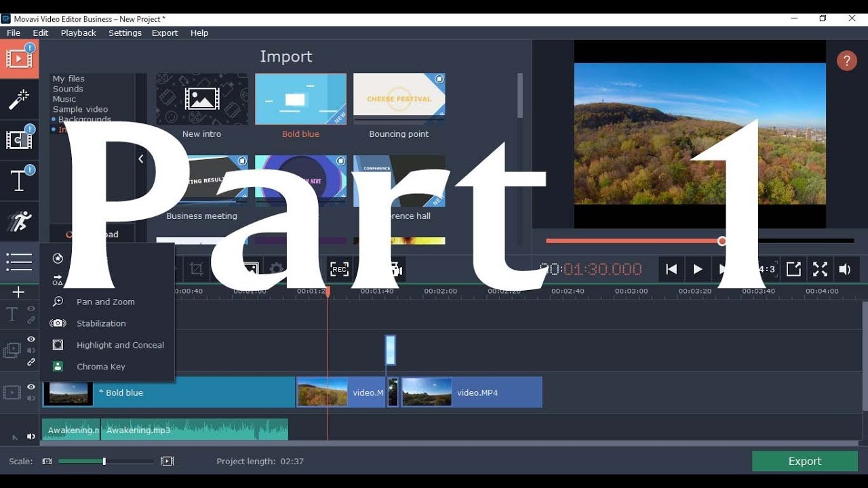Image resolution: width=868 pixels, height=488 pixels.
Task: Select My files category
Action: coord(68,79)
